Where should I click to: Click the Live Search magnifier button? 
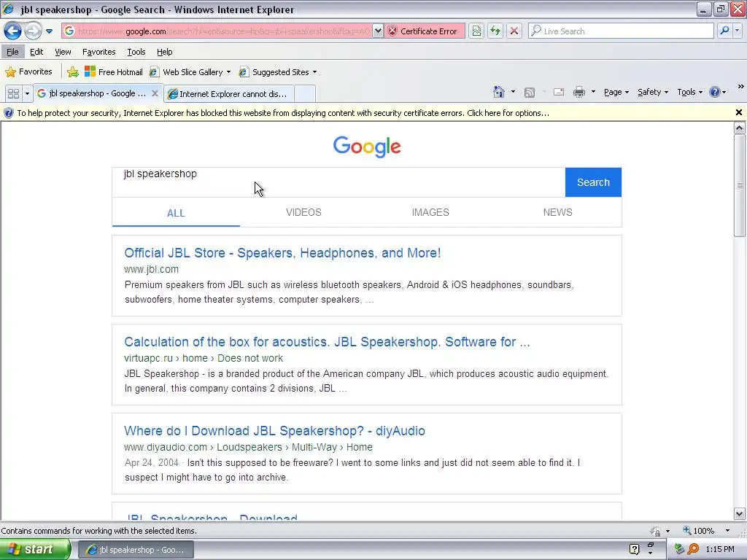(x=724, y=31)
